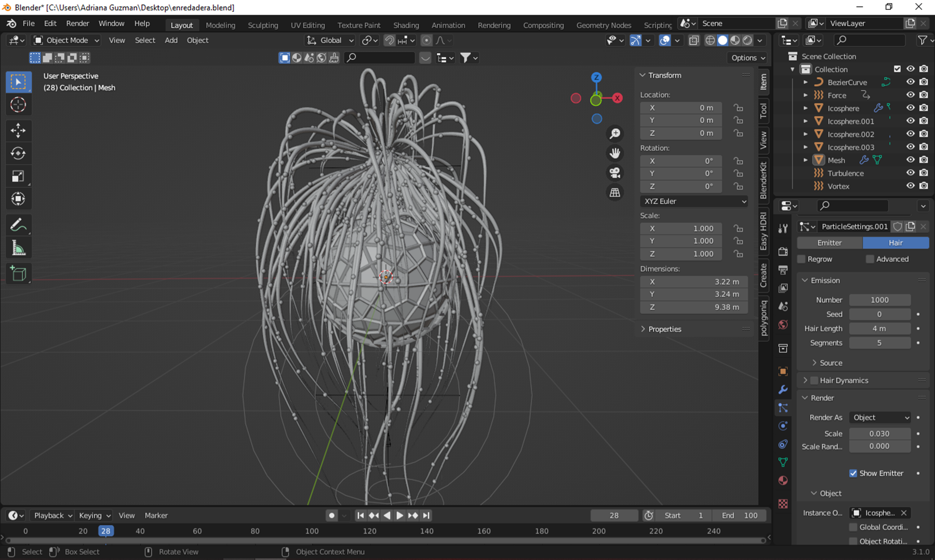Toggle X-ray display
This screenshot has height=560, width=935.
point(693,40)
